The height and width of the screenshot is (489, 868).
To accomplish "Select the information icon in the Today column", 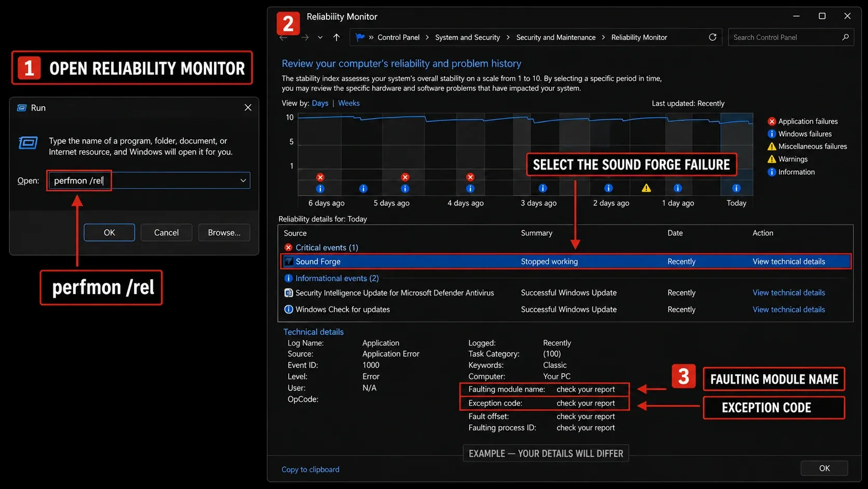I will 736,188.
